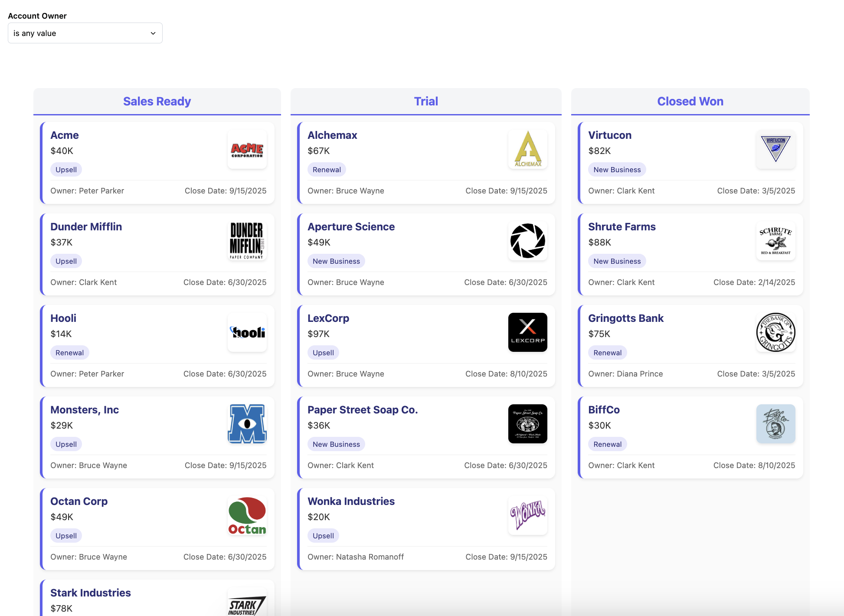Click the Gringotts Bank logo
This screenshot has width=844, height=616.
(x=775, y=332)
